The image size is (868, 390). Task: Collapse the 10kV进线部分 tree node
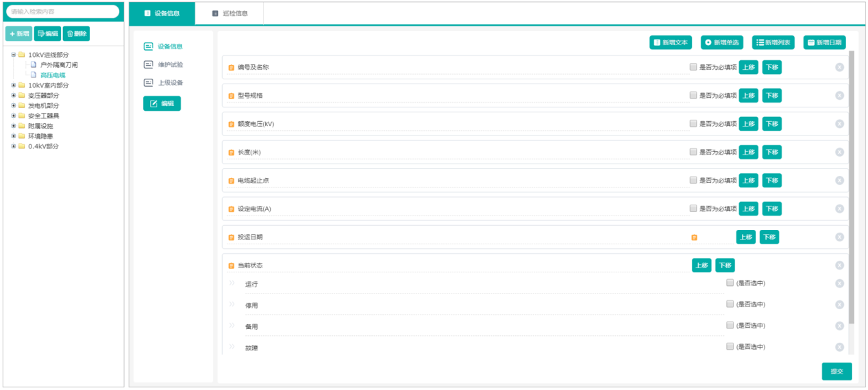[13, 55]
